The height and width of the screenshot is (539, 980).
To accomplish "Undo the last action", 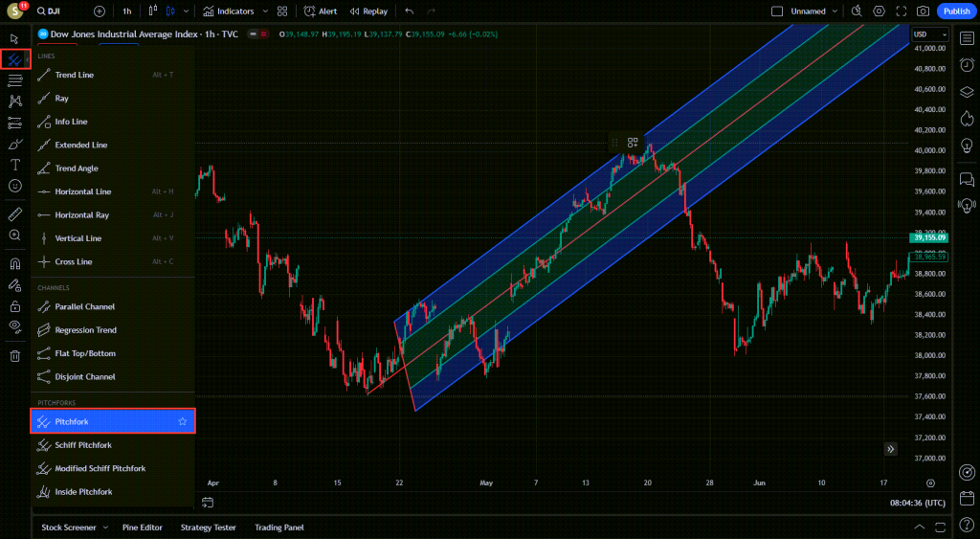I will point(410,11).
